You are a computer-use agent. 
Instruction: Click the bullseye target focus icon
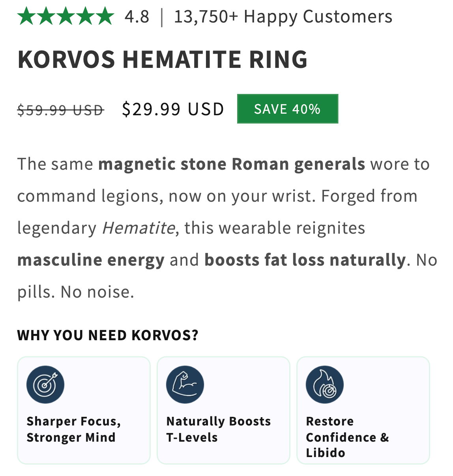pyautogui.click(x=45, y=384)
